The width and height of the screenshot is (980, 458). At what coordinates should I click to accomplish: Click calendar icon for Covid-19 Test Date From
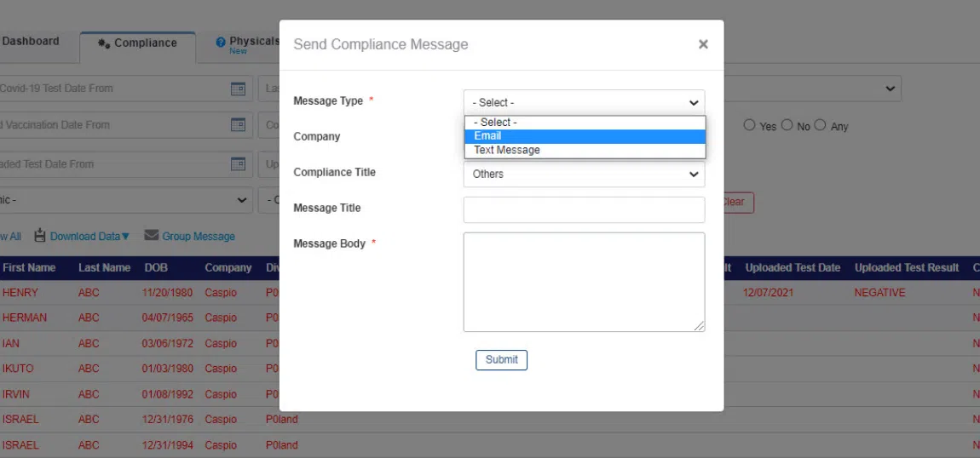coord(238,89)
